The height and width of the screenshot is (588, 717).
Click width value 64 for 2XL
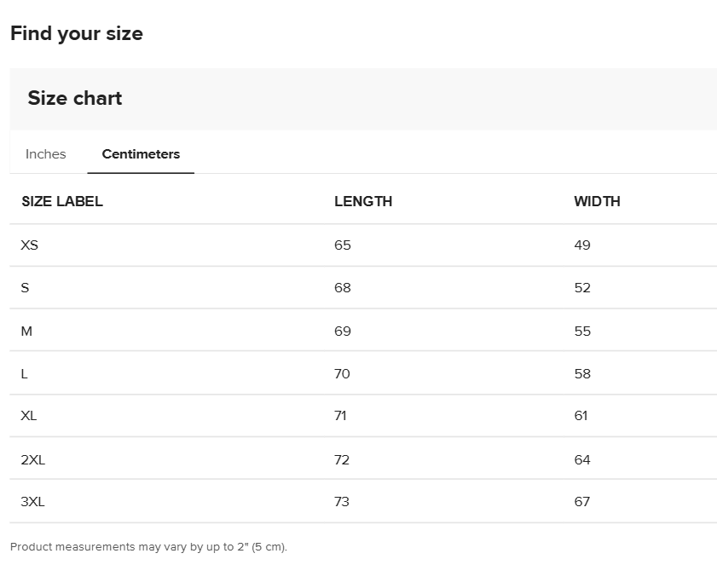[582, 459]
